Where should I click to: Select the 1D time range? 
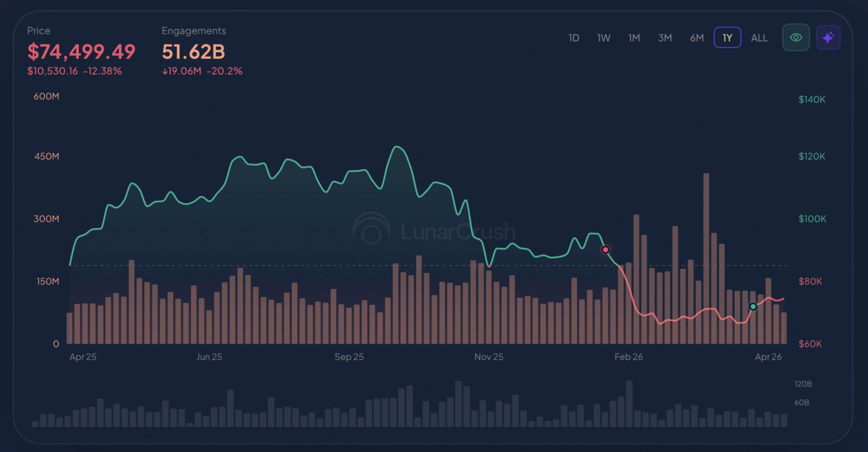pos(574,38)
